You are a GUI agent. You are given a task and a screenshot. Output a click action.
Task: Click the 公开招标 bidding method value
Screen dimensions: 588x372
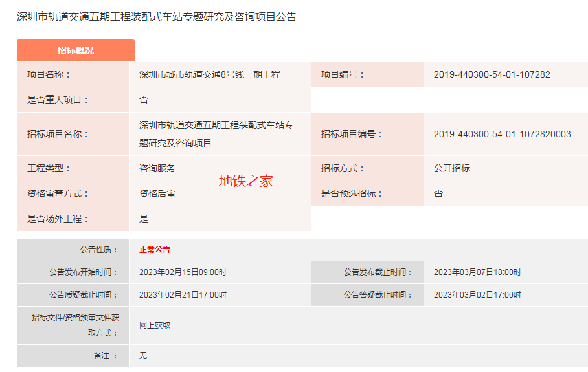click(452, 168)
